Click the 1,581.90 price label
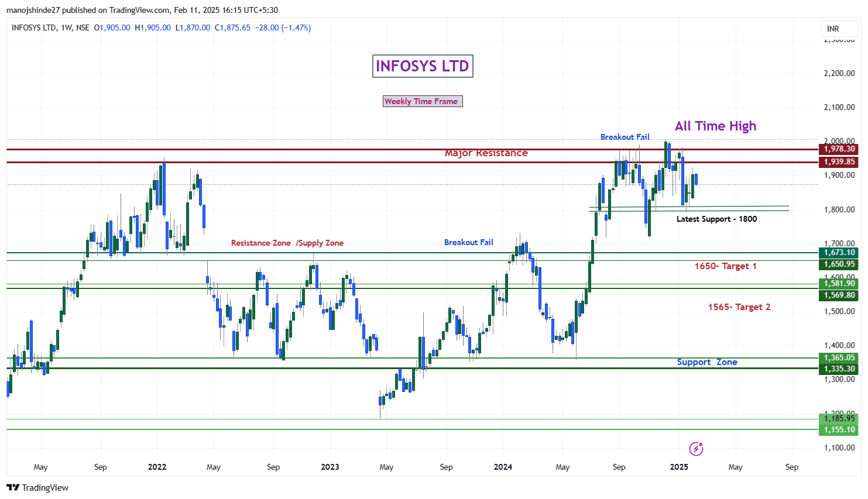 pos(839,284)
